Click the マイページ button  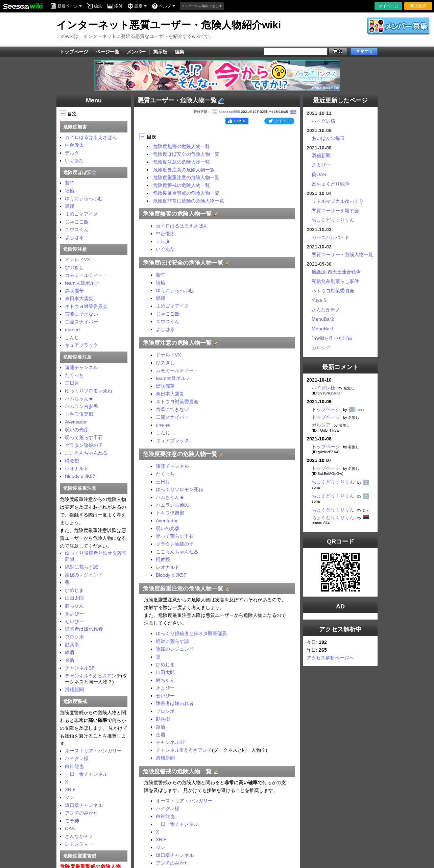click(x=388, y=6)
